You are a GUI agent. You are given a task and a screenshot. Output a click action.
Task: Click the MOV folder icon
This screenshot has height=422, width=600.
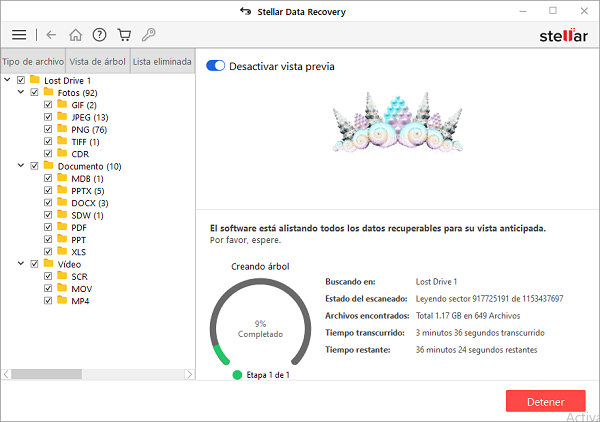[62, 288]
